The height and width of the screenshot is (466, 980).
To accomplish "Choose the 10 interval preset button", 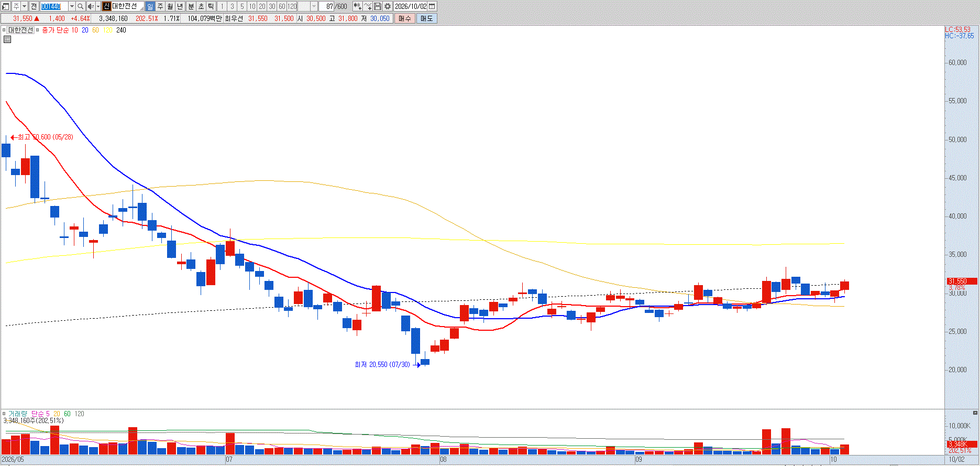I will pyautogui.click(x=252, y=6).
